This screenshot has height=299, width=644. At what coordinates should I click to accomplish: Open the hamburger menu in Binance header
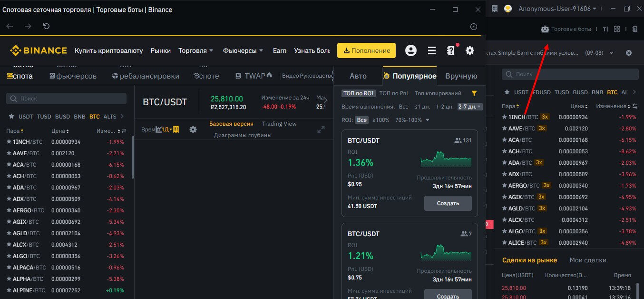click(431, 50)
